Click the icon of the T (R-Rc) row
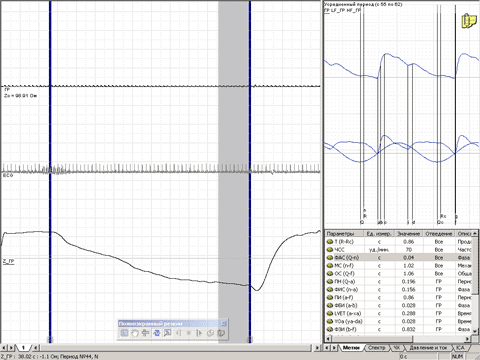The image size is (480, 360). point(330,242)
